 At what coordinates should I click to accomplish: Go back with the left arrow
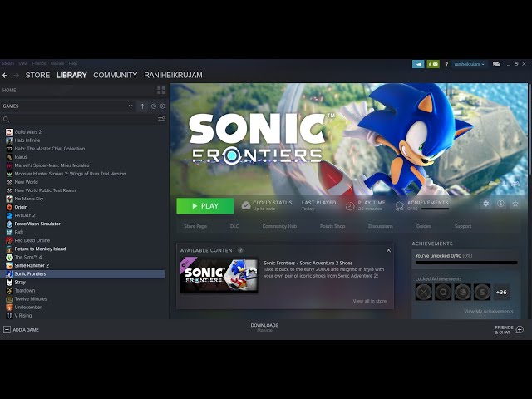5,76
